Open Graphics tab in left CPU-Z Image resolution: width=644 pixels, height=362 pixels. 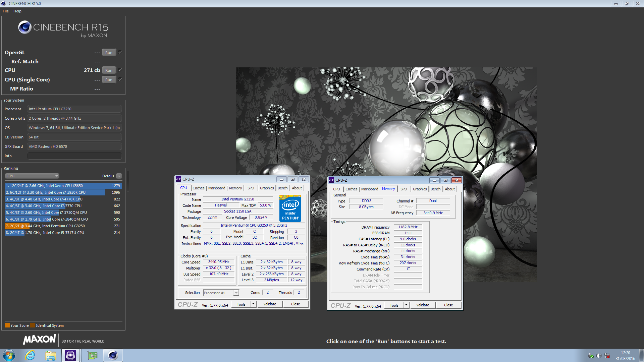[x=267, y=188]
